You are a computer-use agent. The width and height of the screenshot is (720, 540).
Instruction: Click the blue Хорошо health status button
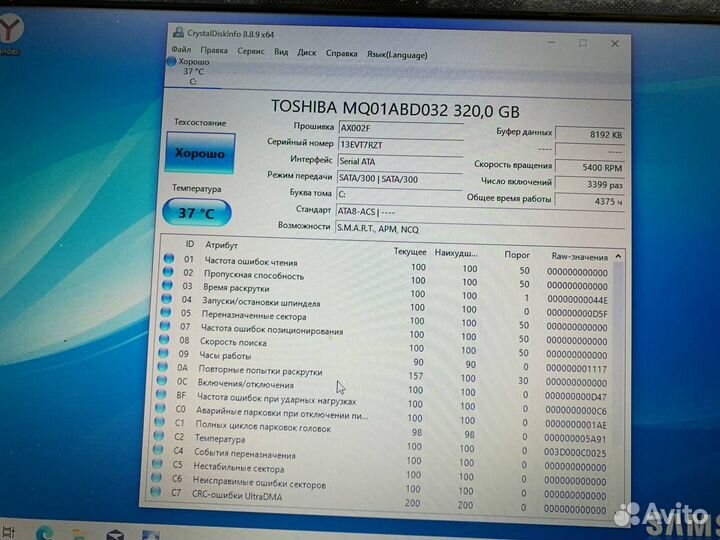(x=200, y=153)
